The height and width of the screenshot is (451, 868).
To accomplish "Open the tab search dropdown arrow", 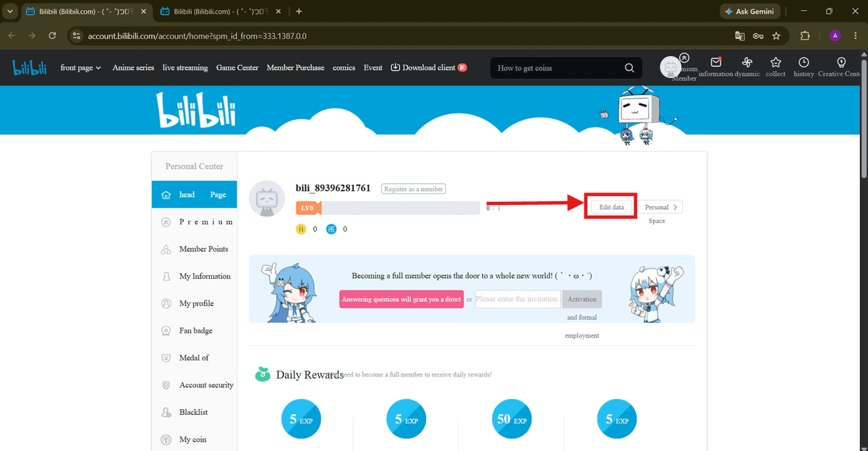I will tap(9, 12).
